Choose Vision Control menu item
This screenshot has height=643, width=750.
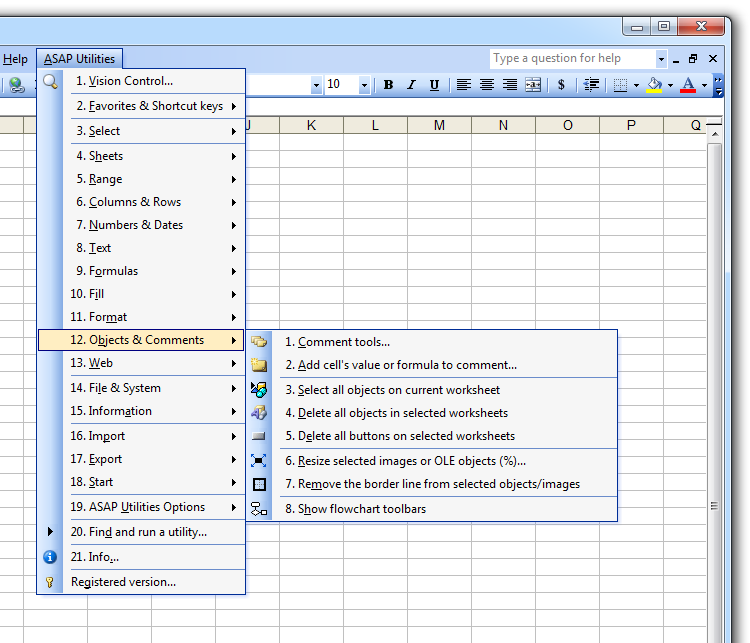pos(142,81)
